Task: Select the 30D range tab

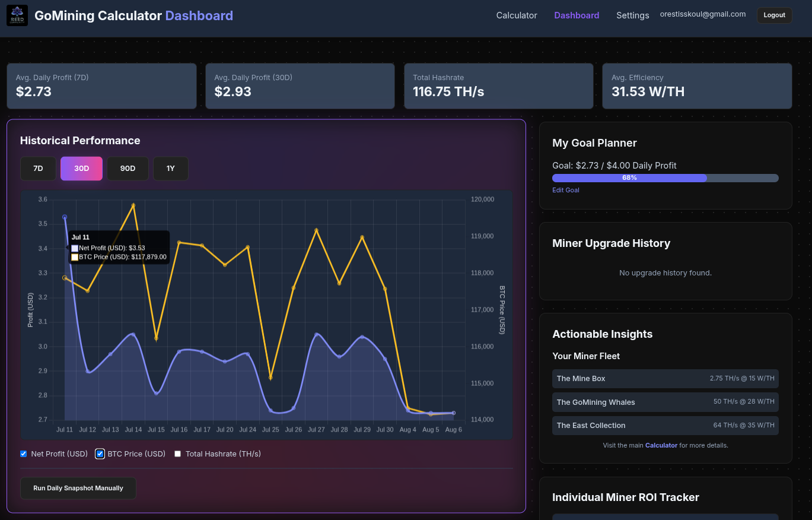Action: pyautogui.click(x=81, y=168)
